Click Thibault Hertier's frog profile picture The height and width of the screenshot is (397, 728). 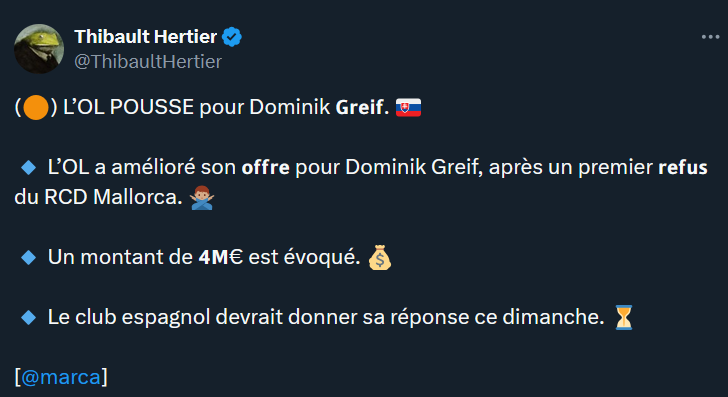coord(39,49)
